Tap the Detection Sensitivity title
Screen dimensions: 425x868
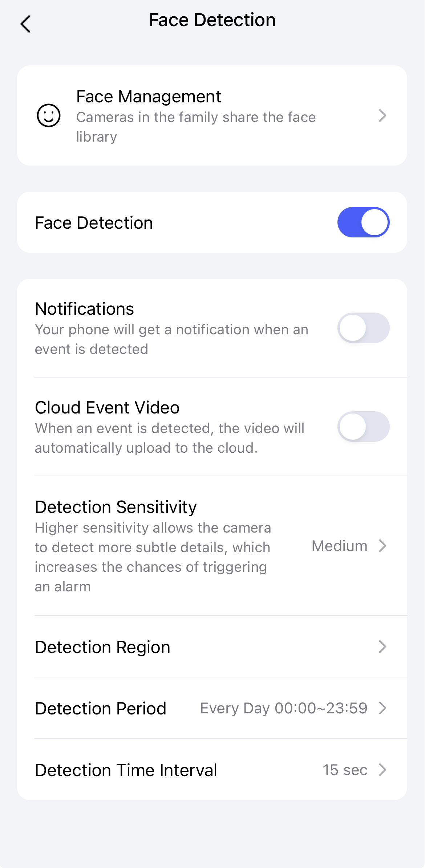point(116,507)
